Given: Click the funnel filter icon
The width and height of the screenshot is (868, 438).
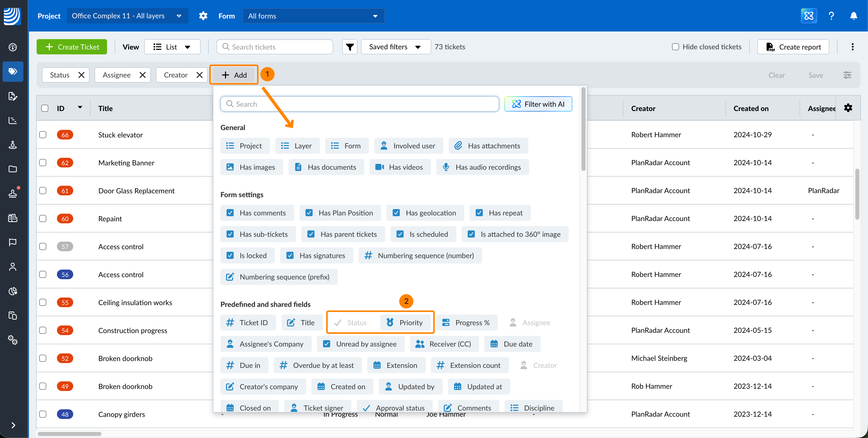Looking at the screenshot, I should pyautogui.click(x=350, y=47).
